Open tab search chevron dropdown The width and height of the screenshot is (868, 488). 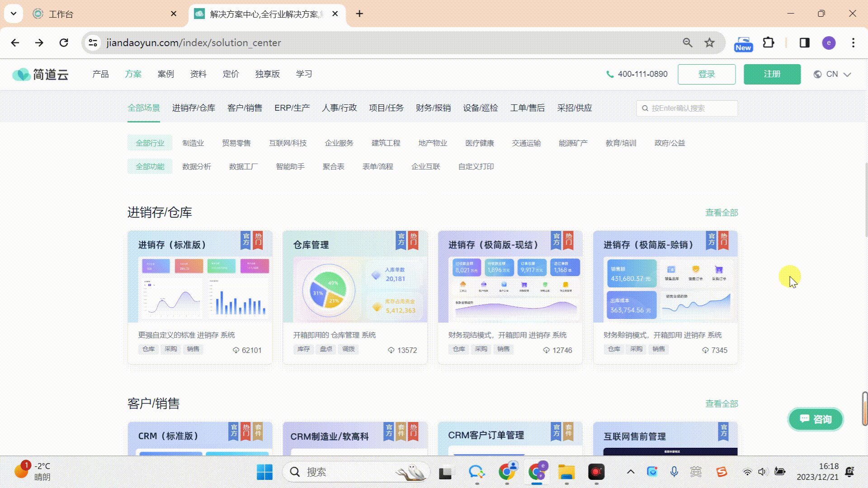click(14, 14)
